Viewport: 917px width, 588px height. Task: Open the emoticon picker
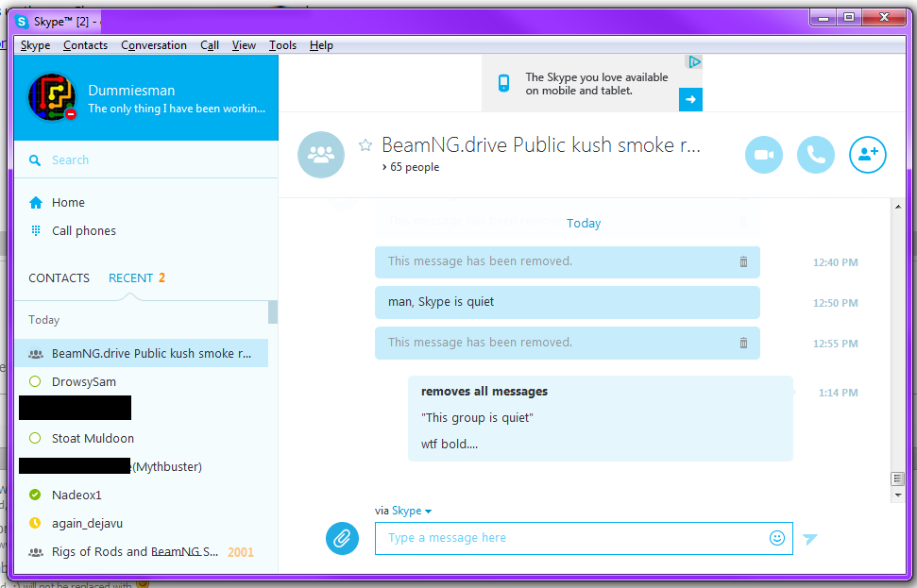pos(776,538)
